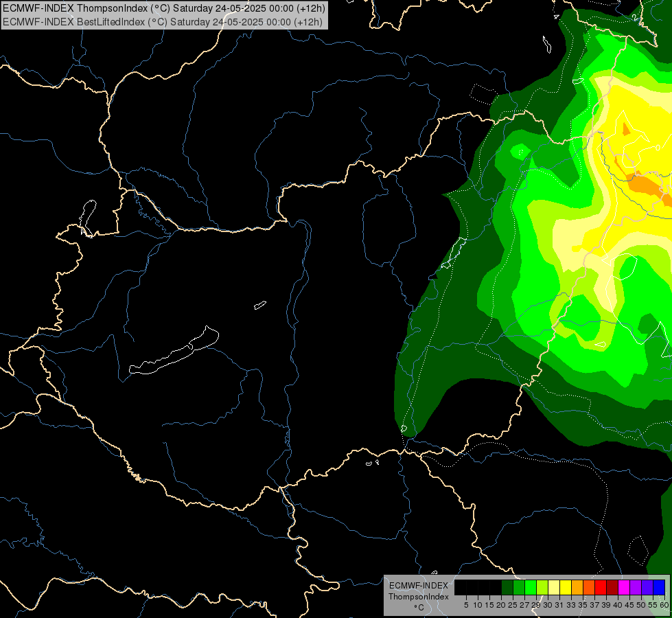Screen dimensions: 672x618
Task: Click the ThompsonIndex title line at top
Action: (x=164, y=8)
